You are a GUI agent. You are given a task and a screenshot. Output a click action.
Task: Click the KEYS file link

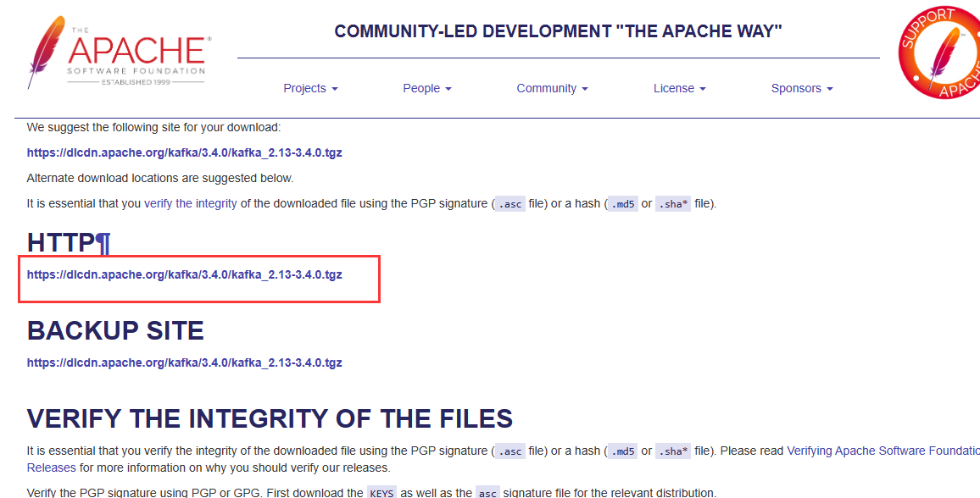(x=381, y=493)
